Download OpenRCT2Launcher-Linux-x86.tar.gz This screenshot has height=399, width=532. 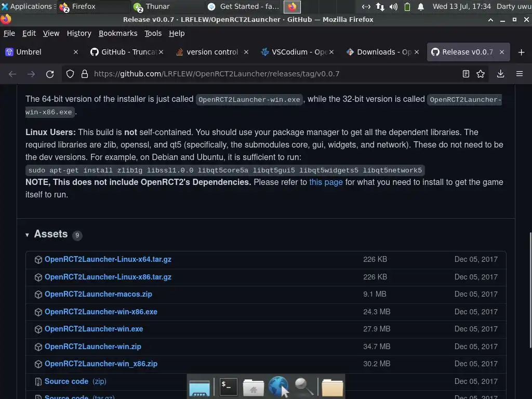coord(108,277)
